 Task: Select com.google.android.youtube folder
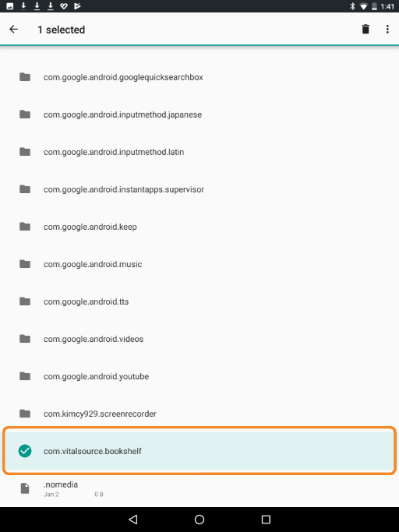(199, 376)
